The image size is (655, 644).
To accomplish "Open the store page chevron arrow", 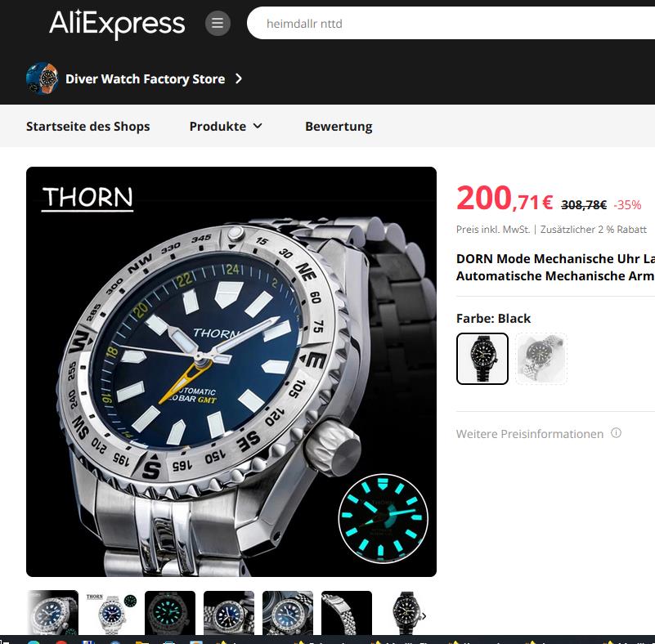I will pyautogui.click(x=239, y=78).
